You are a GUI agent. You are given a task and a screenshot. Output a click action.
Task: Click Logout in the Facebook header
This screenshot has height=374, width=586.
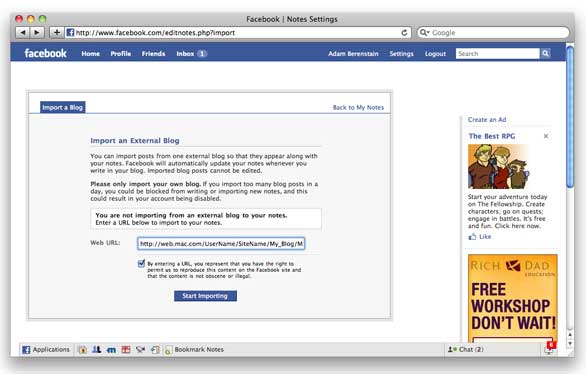tap(435, 54)
